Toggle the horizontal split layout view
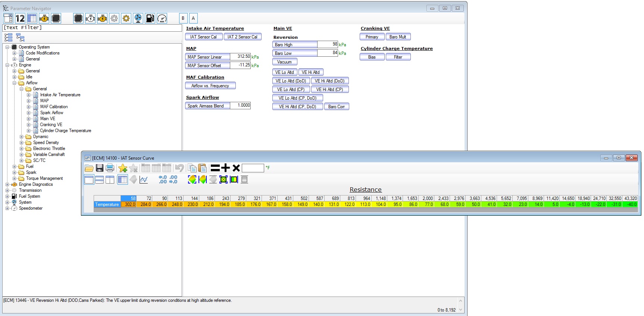The image size is (644, 316). pyautogui.click(x=100, y=180)
